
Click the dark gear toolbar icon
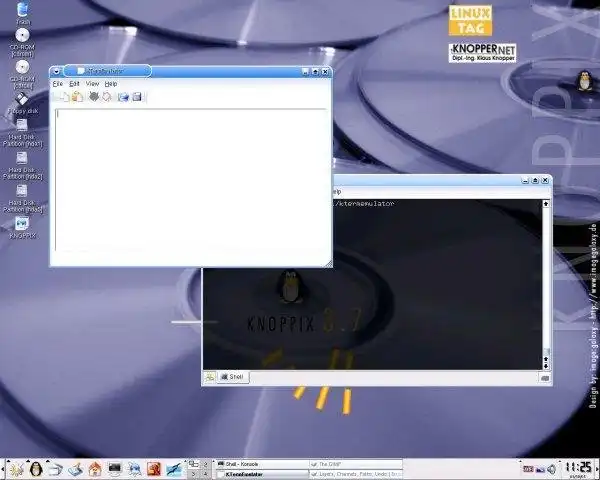[94, 96]
